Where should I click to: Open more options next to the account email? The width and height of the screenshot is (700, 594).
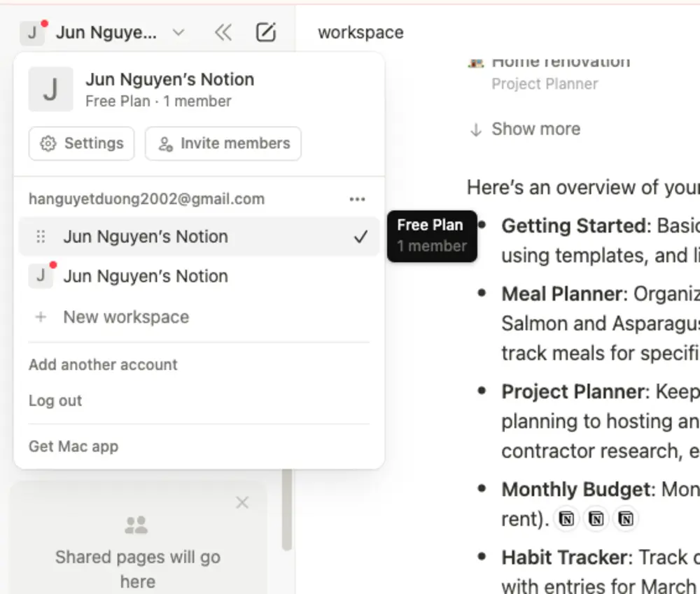(x=357, y=199)
